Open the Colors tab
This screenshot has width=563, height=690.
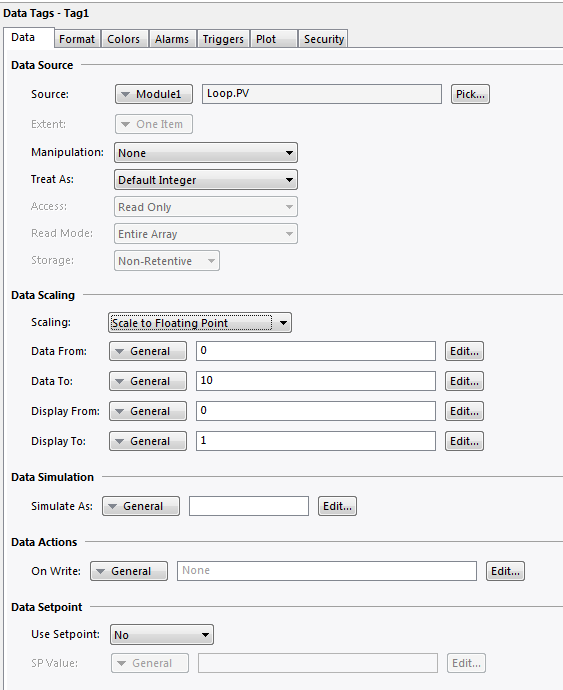(125, 39)
